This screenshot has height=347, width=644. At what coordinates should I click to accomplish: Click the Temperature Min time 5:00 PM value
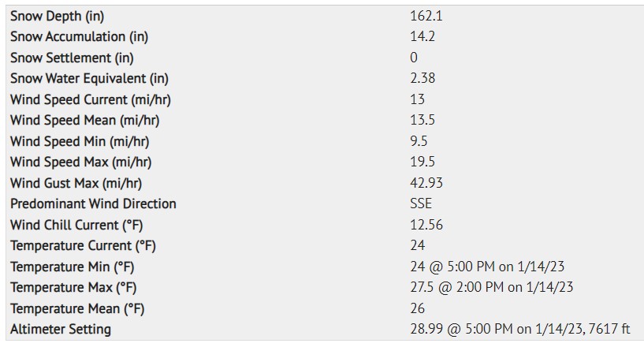[x=471, y=267]
